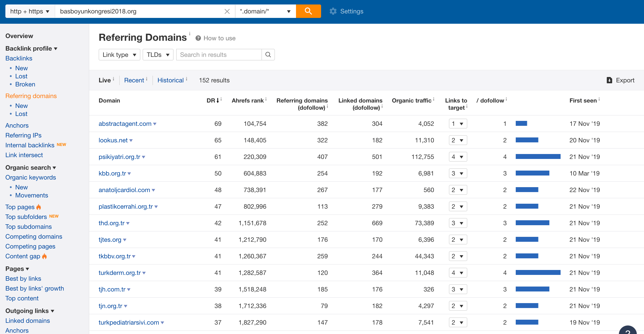Switch to the Historical tab
This screenshot has width=644, height=334.
[170, 80]
